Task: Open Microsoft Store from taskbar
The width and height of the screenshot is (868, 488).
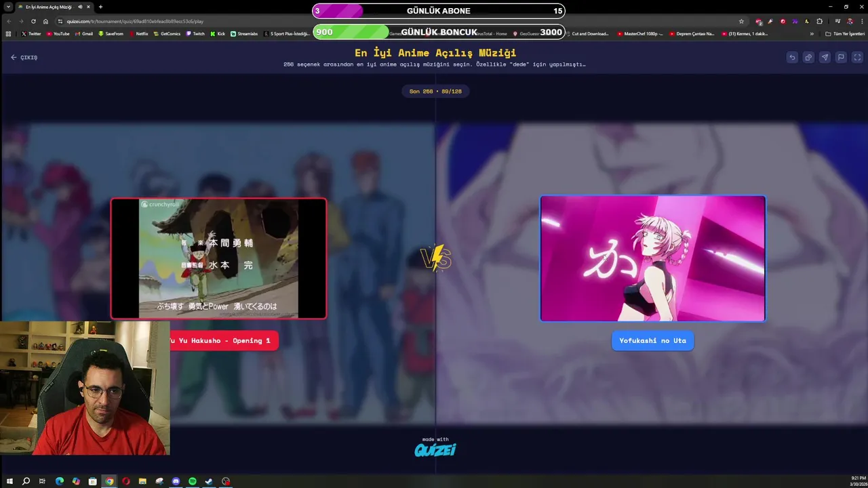Action: coord(92,481)
